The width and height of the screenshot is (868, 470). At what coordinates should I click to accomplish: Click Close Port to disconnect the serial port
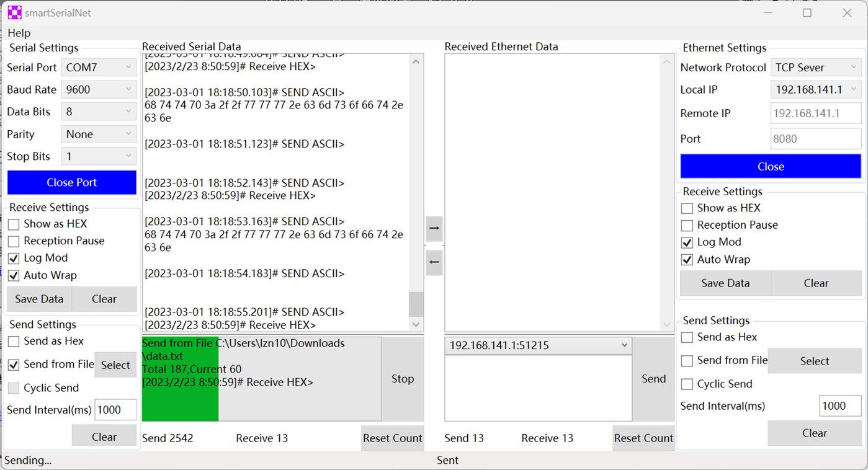(71, 182)
